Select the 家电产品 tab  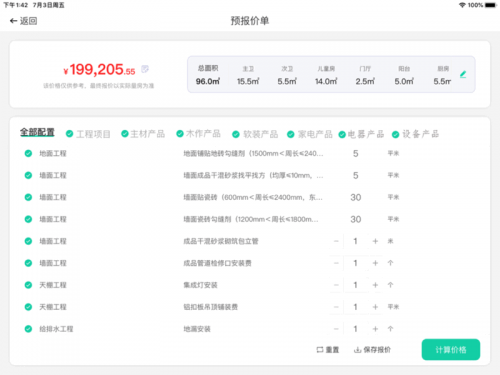315,134
